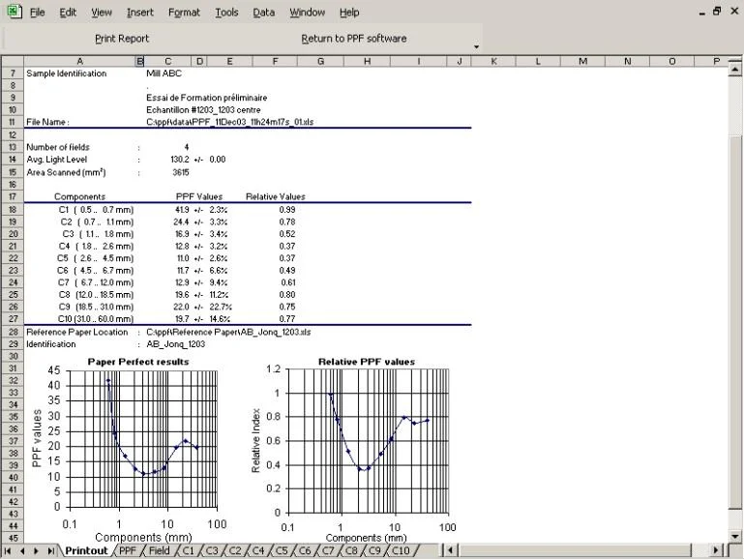Viewport: 744px width, 560px height.
Task: Switch to the C7 sheet tab
Action: [328, 550]
